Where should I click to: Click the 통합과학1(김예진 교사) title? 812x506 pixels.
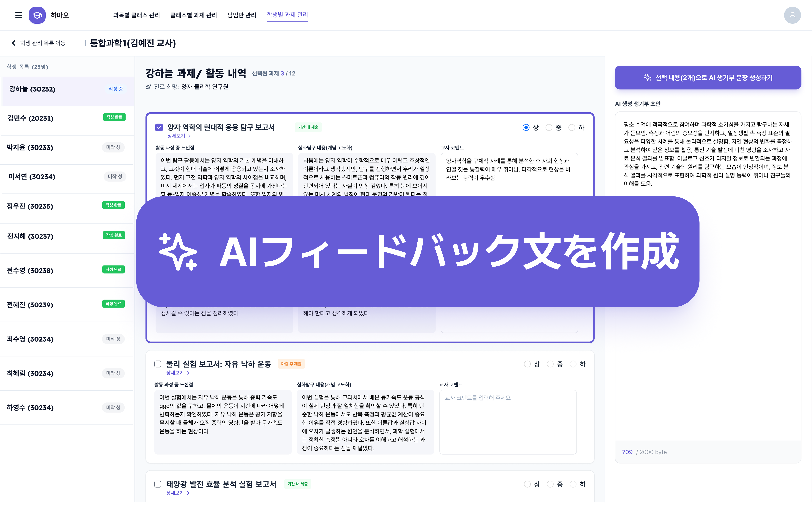tap(133, 43)
